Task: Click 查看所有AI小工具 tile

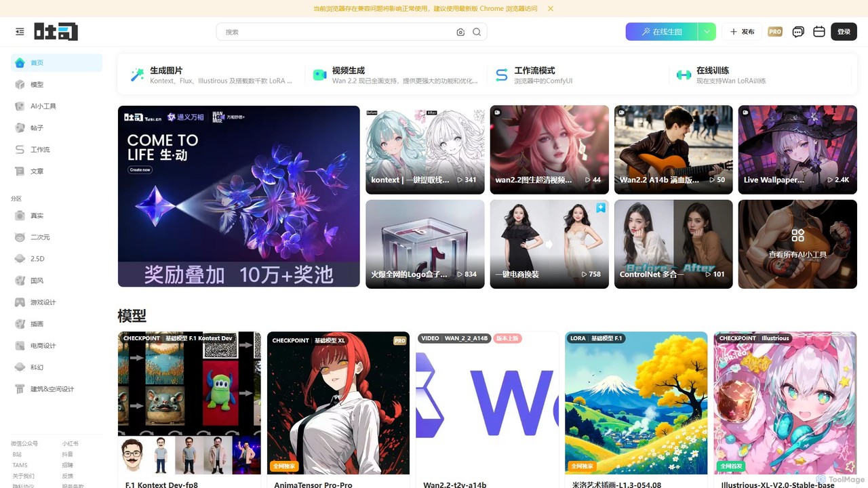Action: [x=797, y=244]
